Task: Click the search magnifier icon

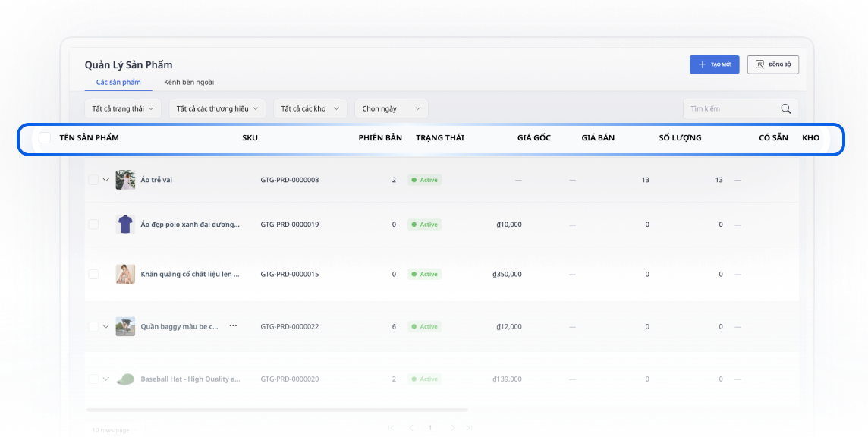Action: [785, 108]
